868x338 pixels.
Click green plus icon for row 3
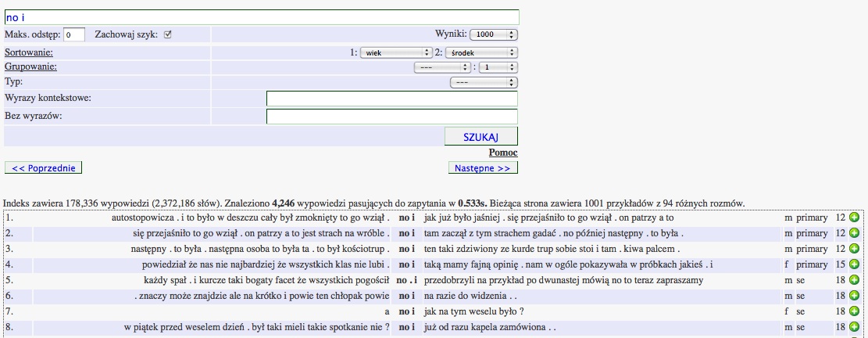tap(854, 249)
